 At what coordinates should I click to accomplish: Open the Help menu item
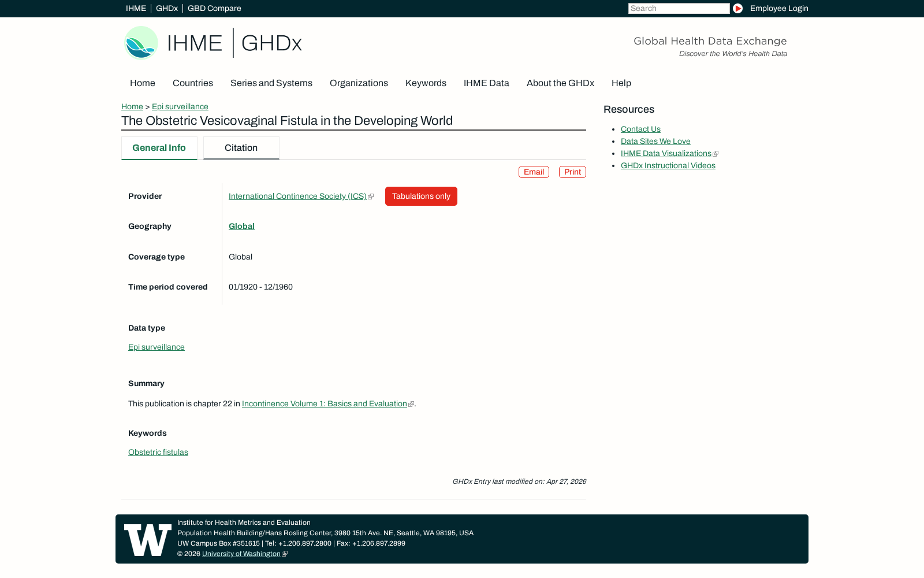tap(621, 83)
